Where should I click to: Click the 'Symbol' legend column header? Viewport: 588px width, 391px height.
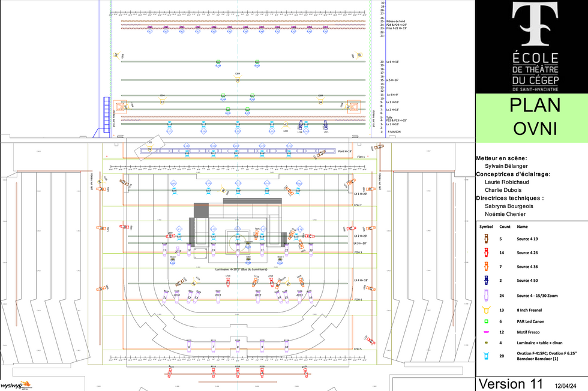click(x=486, y=227)
